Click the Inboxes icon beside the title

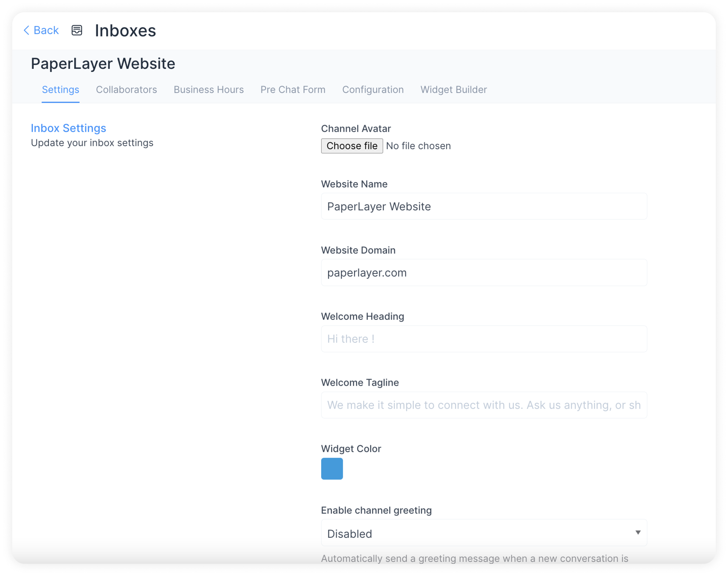tap(77, 30)
